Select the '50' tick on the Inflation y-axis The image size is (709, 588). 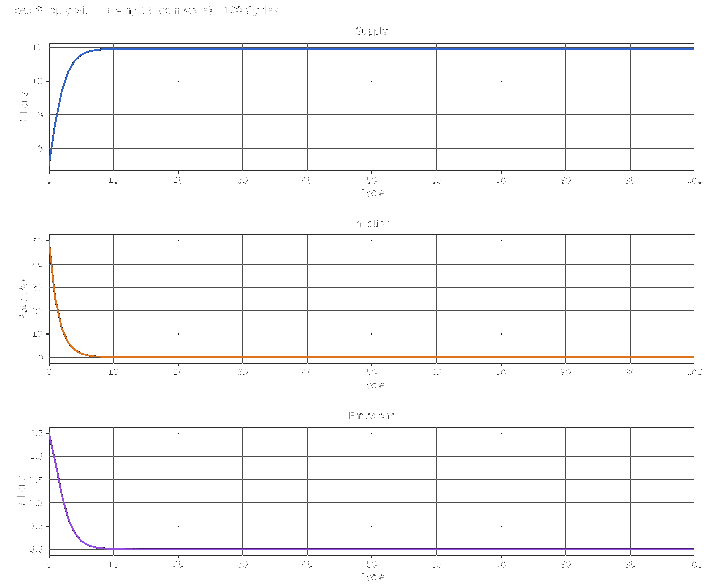tap(38, 241)
